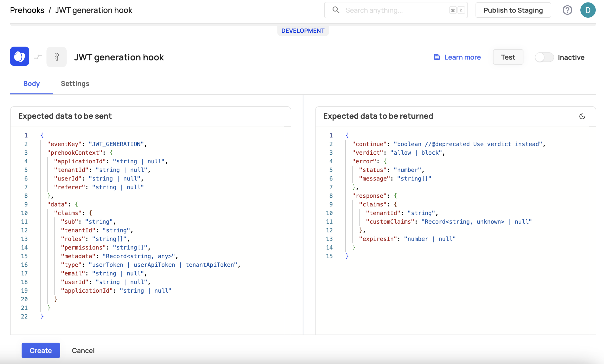Open the user avatar D menu

(x=588, y=10)
